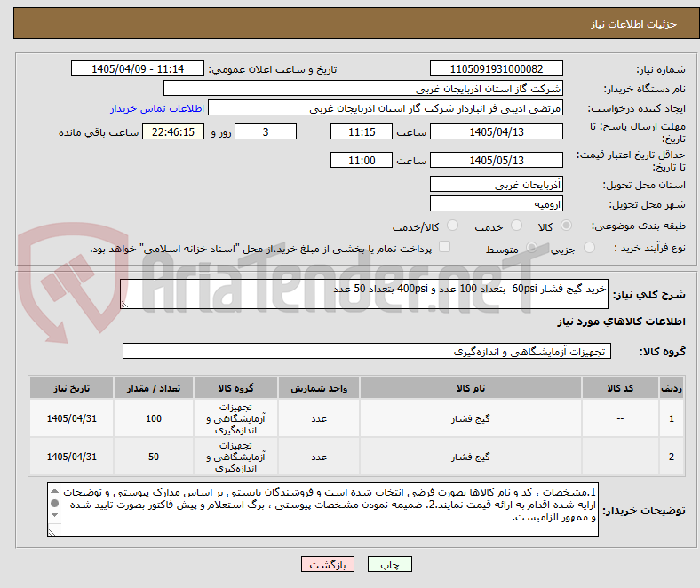Select the کالا/خدمت radio button
The width and height of the screenshot is (700, 588).
pos(453,226)
